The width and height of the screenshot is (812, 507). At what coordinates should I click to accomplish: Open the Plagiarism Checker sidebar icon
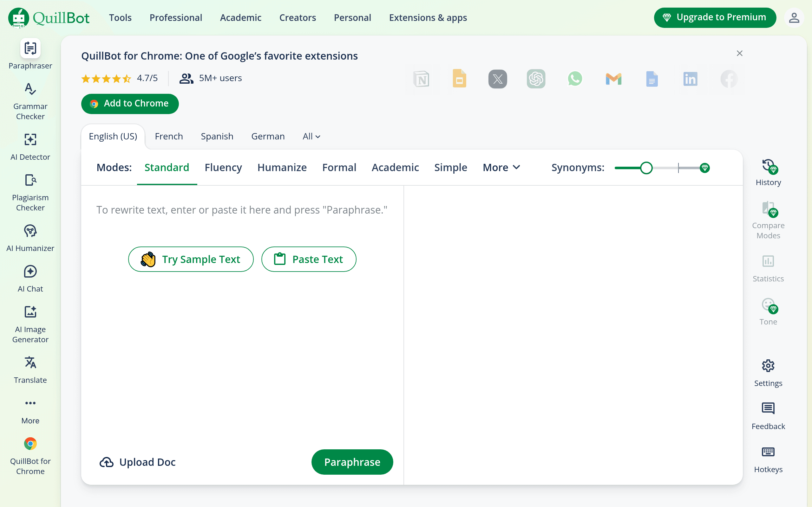pyautogui.click(x=30, y=192)
